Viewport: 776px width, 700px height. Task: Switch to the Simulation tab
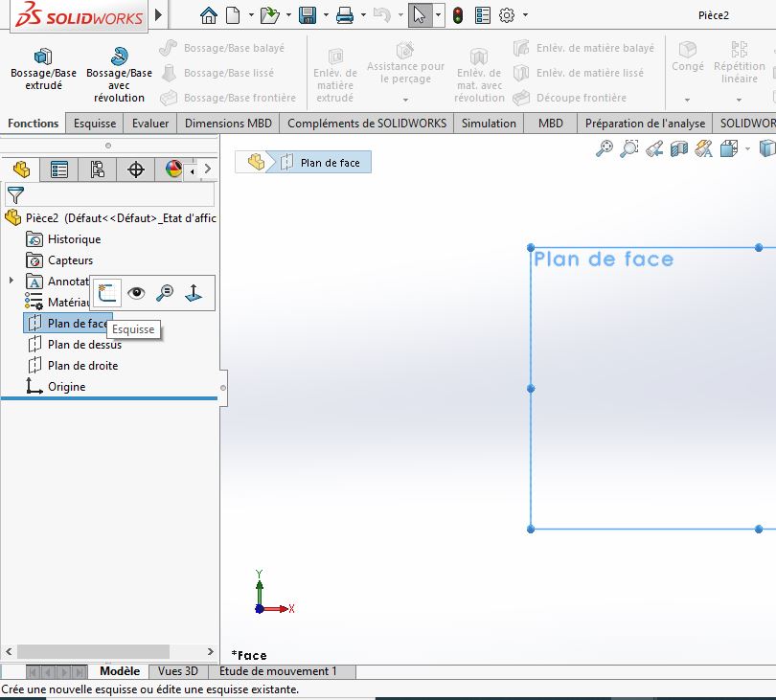pos(489,124)
